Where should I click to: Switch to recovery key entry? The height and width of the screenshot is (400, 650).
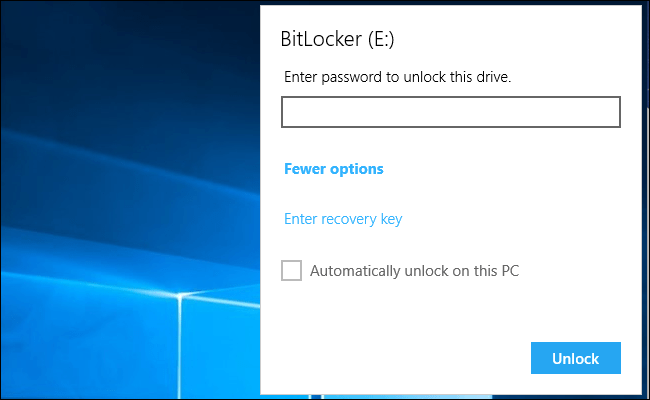(x=343, y=219)
